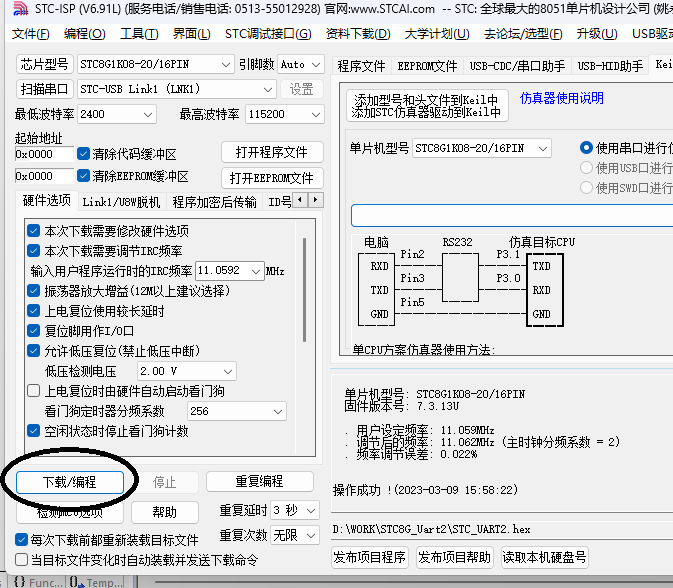Open 界面(L) menu
Viewport: 673px width, 588px height.
191,33
